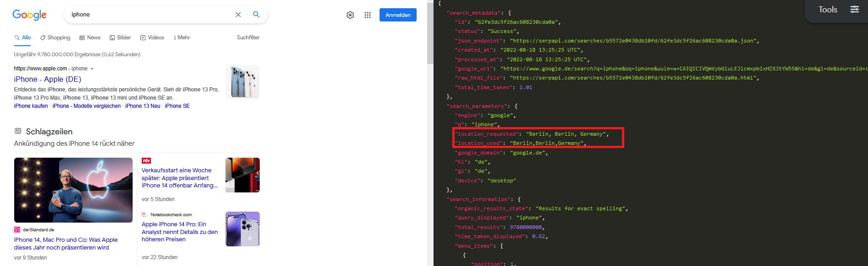Open derStandard iPhone 14, Mac Pro headline
Screen dimensions: 868x266
[66, 244]
